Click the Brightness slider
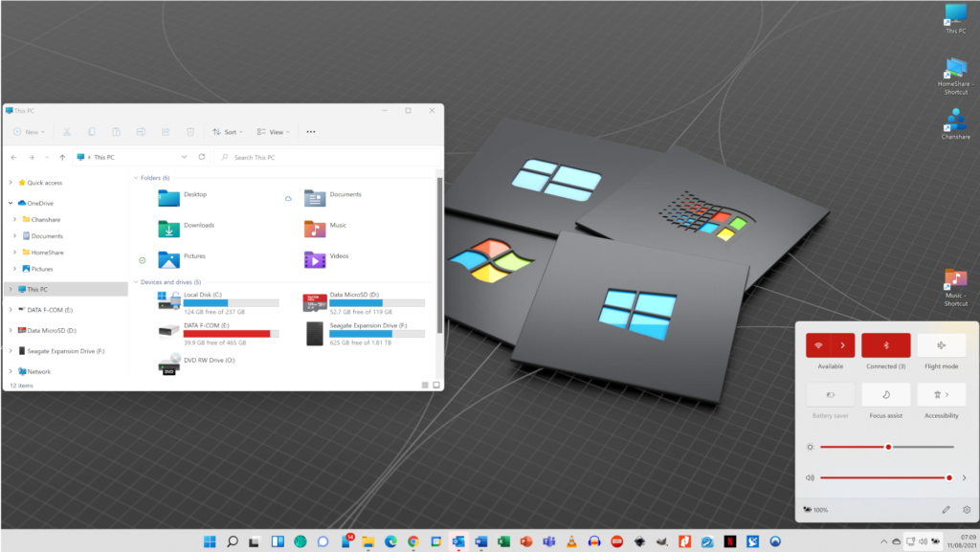Image resolution: width=980 pixels, height=552 pixels. click(887, 447)
